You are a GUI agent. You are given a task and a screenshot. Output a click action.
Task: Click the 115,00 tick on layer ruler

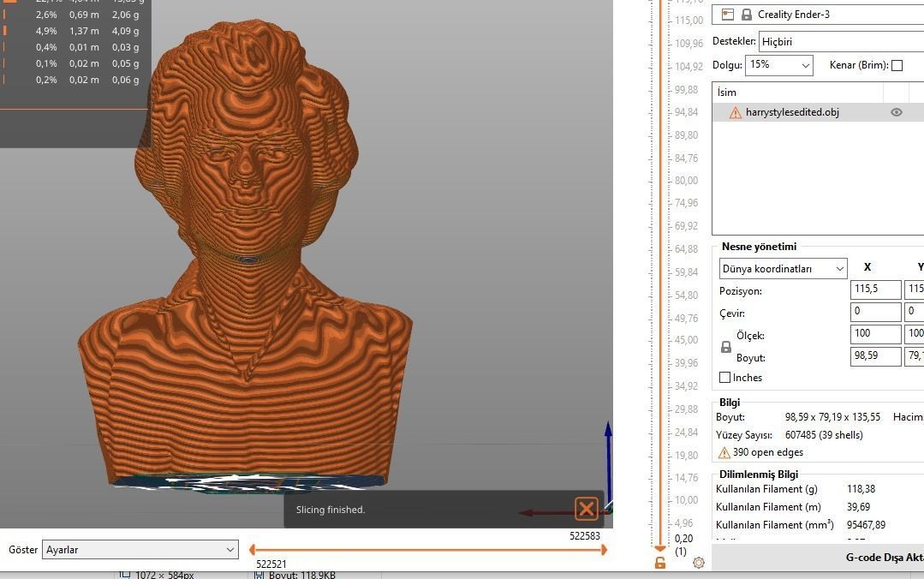tap(689, 20)
